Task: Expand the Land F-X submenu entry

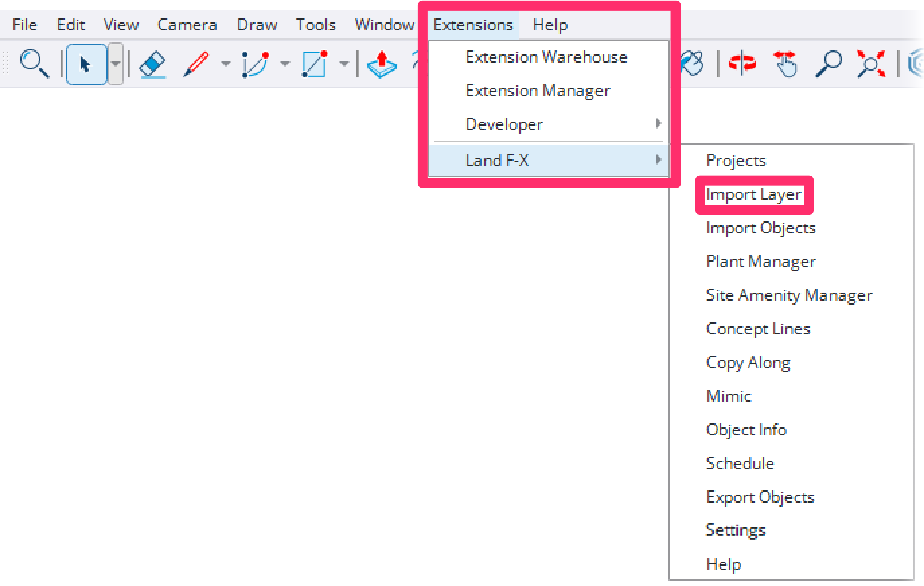Action: 549,161
